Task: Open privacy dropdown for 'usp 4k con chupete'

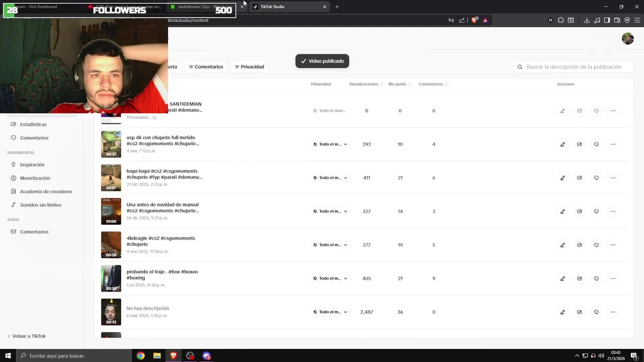Action: pos(330,144)
